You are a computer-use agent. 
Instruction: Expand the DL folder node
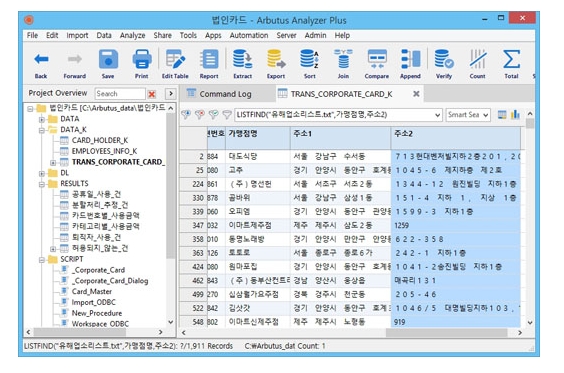(42, 173)
